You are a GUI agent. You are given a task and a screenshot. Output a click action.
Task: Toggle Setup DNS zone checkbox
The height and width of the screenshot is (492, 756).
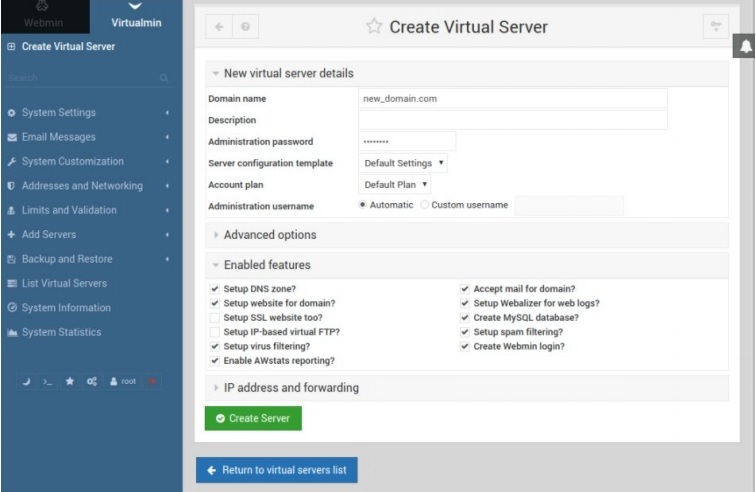pyautogui.click(x=215, y=289)
